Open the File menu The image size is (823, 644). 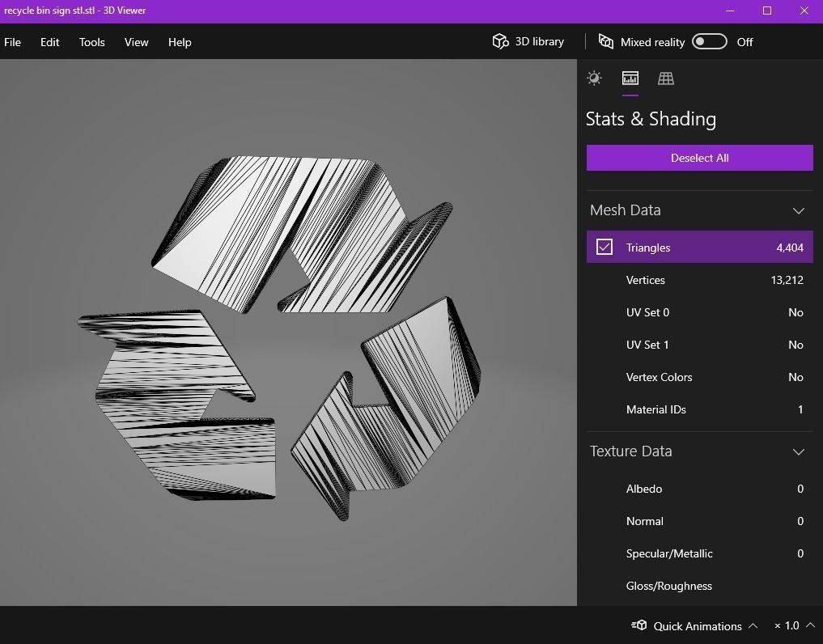click(x=13, y=42)
